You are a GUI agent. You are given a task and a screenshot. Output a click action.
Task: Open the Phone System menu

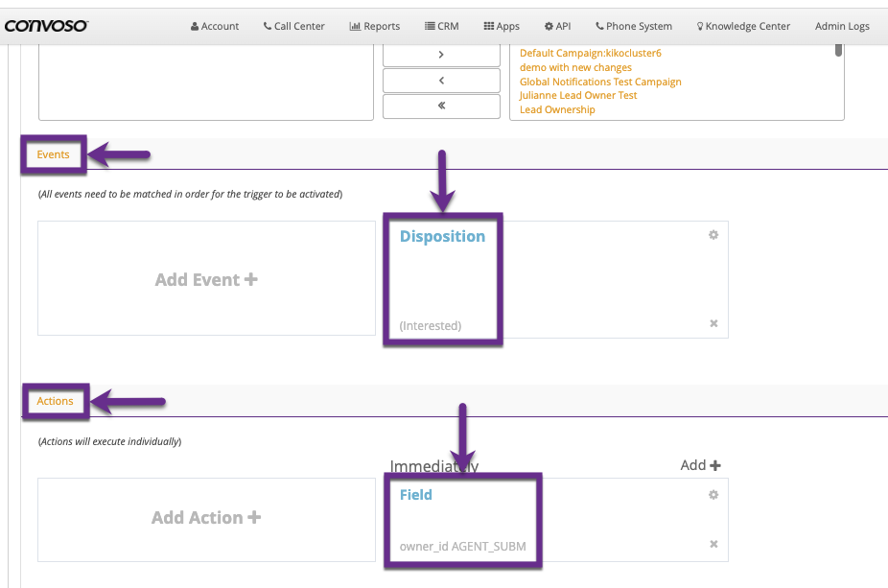pyautogui.click(x=634, y=26)
